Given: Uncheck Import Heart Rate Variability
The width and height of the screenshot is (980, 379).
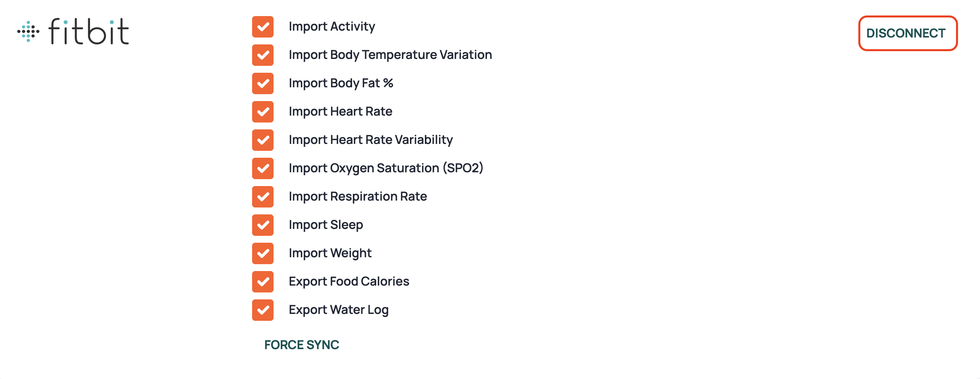Looking at the screenshot, I should pos(263,140).
